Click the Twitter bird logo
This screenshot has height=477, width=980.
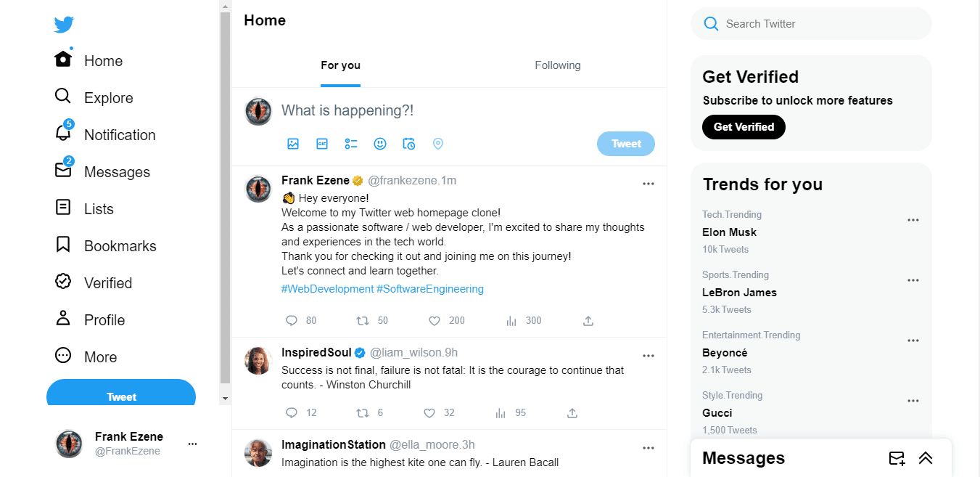pos(64,25)
